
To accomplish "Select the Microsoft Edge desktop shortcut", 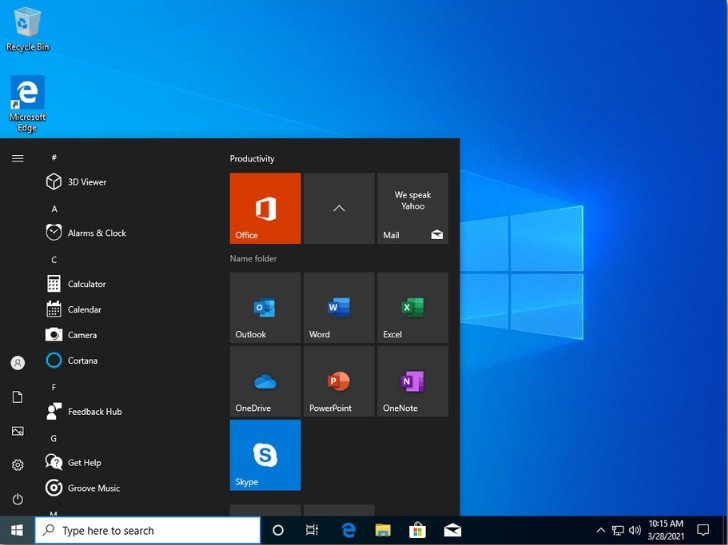I will coord(27,104).
